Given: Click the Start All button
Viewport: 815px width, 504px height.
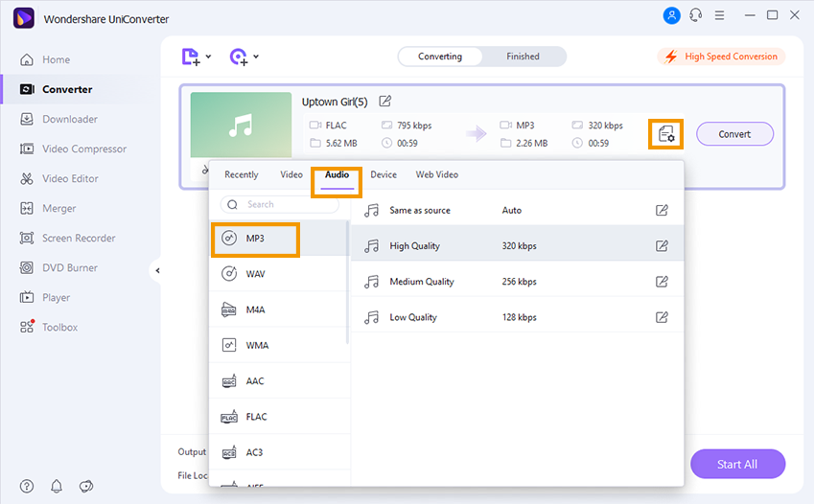Looking at the screenshot, I should pos(737,465).
